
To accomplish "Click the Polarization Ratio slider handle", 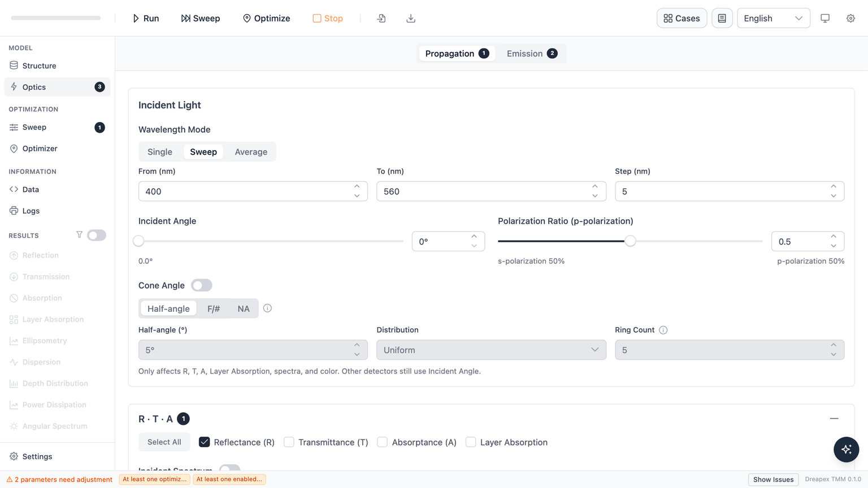I will (630, 241).
